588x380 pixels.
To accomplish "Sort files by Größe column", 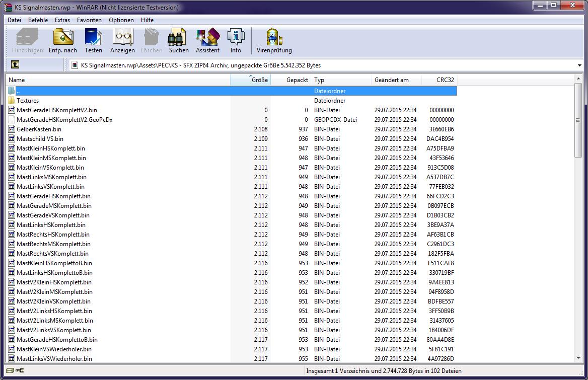I will [x=251, y=80].
